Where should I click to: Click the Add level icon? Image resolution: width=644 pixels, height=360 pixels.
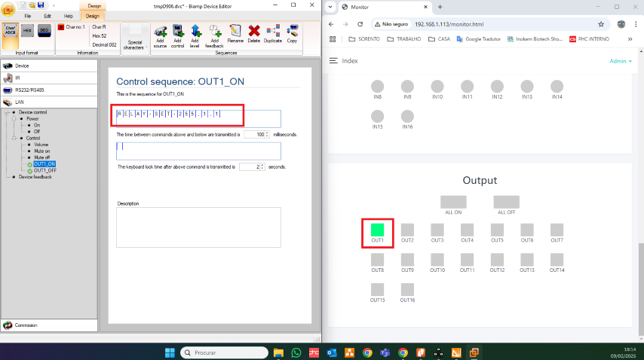coord(195,36)
